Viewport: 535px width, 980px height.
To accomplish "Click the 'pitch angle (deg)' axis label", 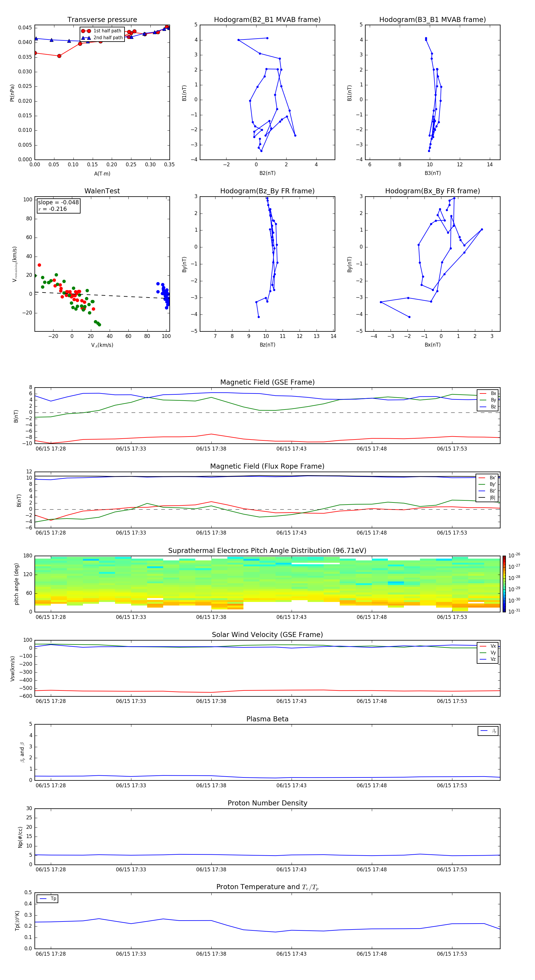I will (16, 584).
